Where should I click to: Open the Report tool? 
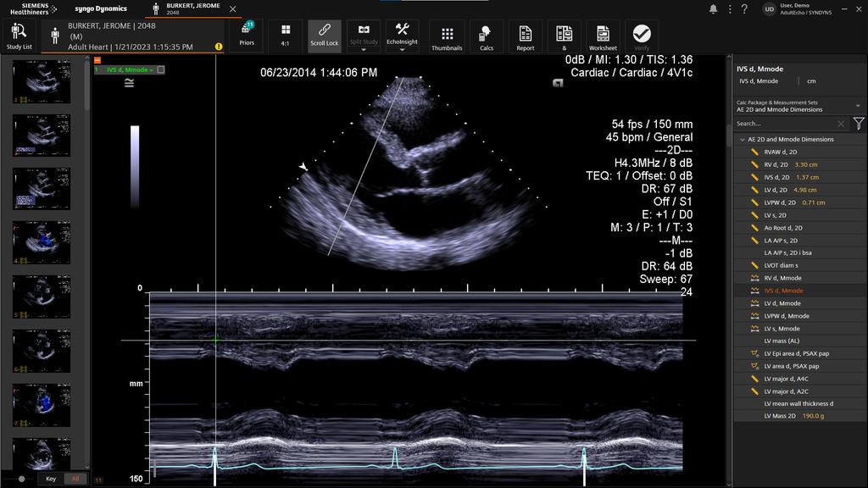coord(525,36)
